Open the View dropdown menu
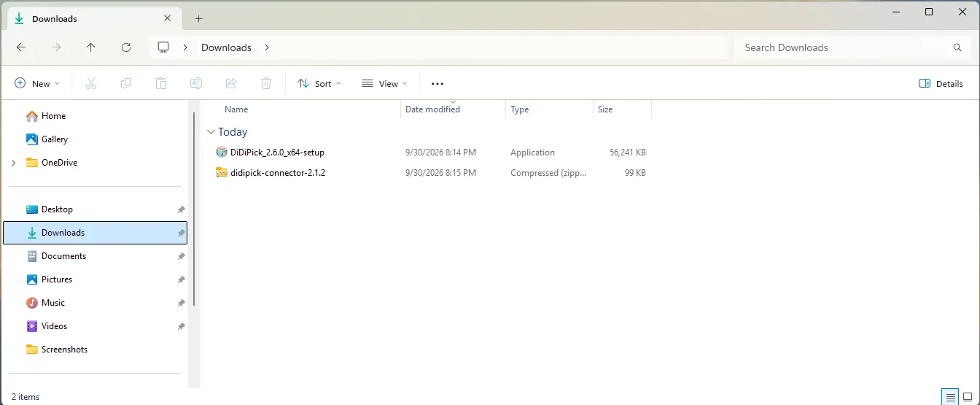The height and width of the screenshot is (405, 980). 384,84
